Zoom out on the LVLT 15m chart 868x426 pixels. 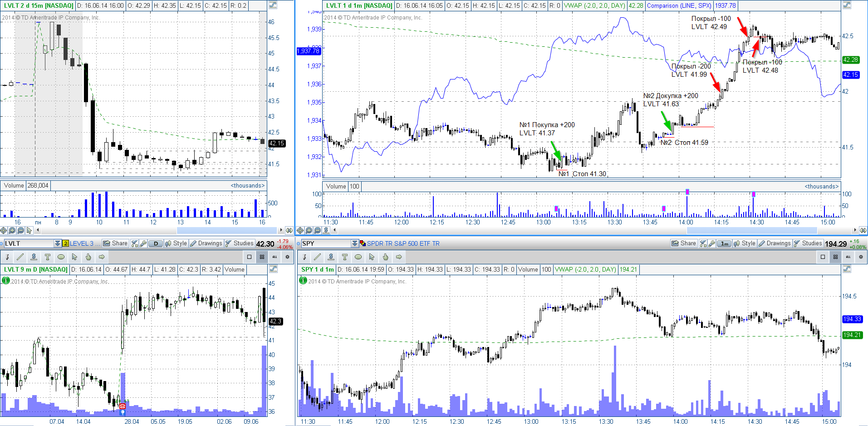coord(21,230)
